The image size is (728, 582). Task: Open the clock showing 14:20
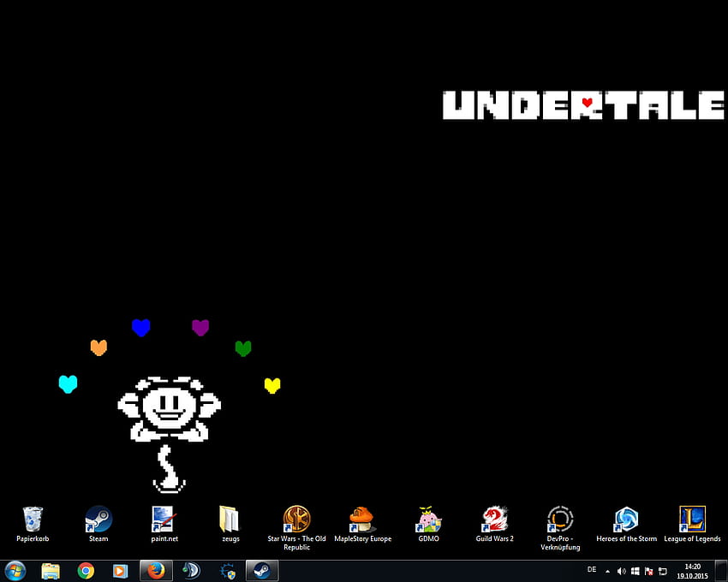coord(692,571)
